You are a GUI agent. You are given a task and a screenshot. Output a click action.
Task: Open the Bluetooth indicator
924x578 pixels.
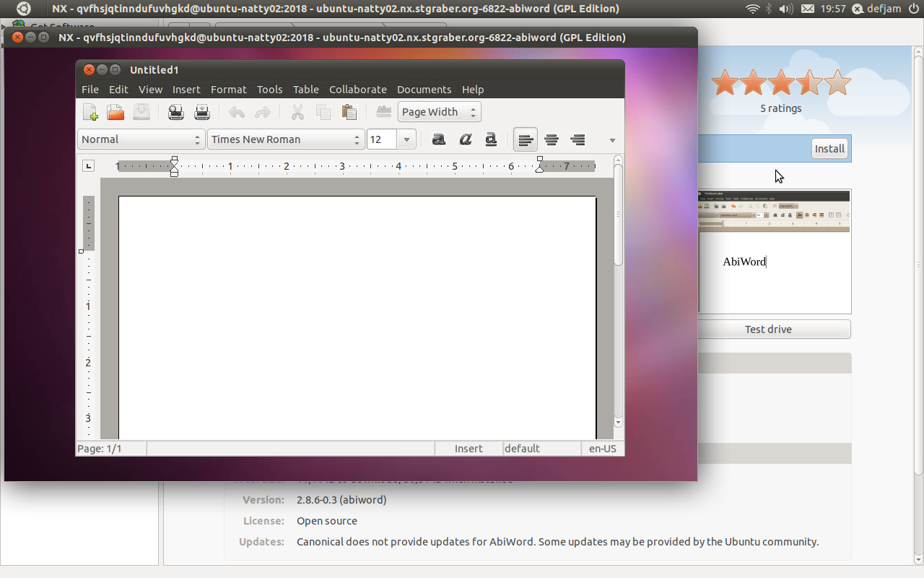[x=770, y=9]
